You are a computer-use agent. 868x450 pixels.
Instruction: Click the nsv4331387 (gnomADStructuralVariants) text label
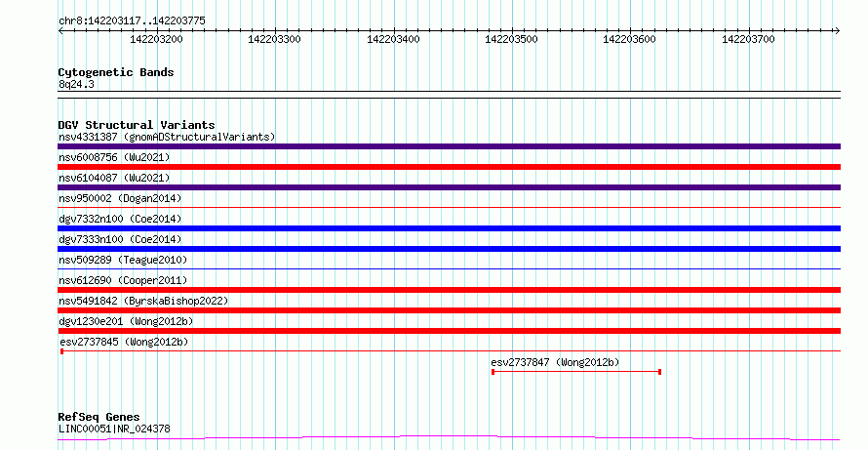pyautogui.click(x=167, y=137)
